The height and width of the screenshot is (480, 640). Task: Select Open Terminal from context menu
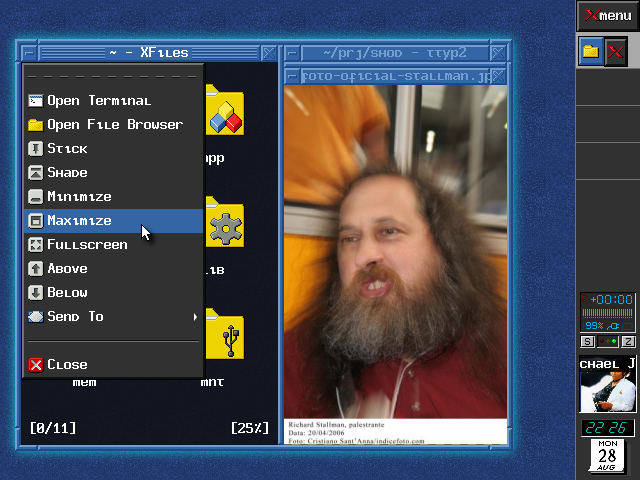click(98, 100)
